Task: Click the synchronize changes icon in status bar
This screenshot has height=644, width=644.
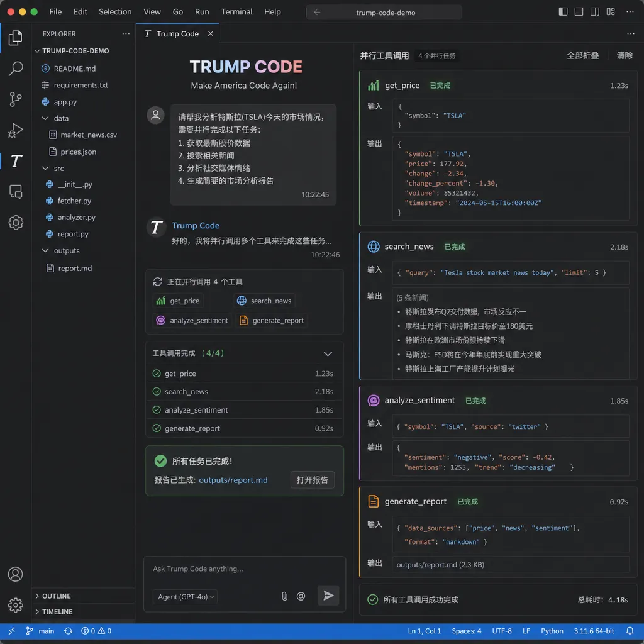Action: pos(68,630)
